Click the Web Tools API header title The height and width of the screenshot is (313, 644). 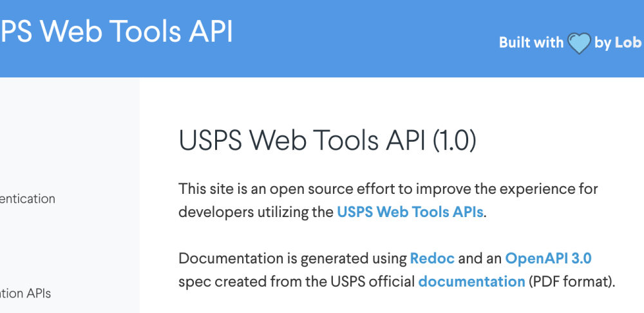click(x=116, y=31)
